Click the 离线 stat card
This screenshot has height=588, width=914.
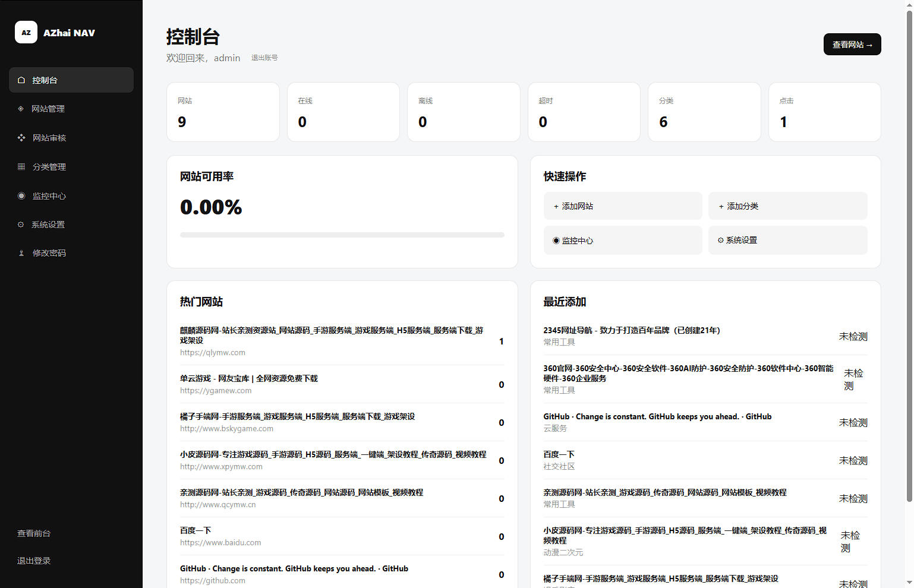click(464, 112)
